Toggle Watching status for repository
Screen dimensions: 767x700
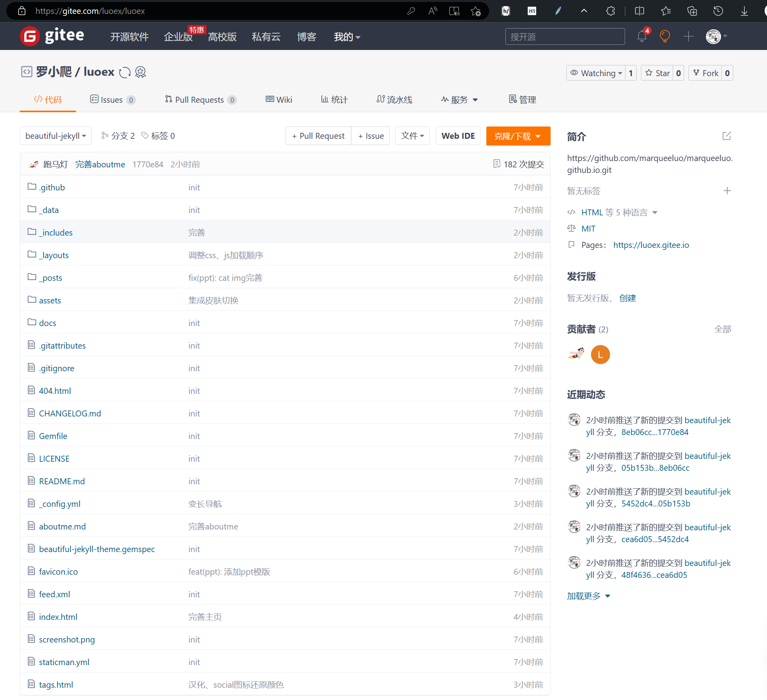[x=596, y=73]
